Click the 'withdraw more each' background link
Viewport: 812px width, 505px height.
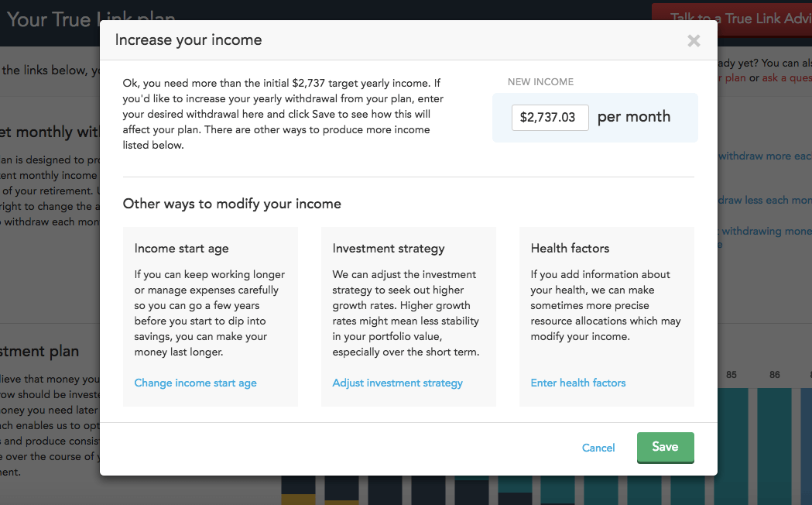click(765, 156)
